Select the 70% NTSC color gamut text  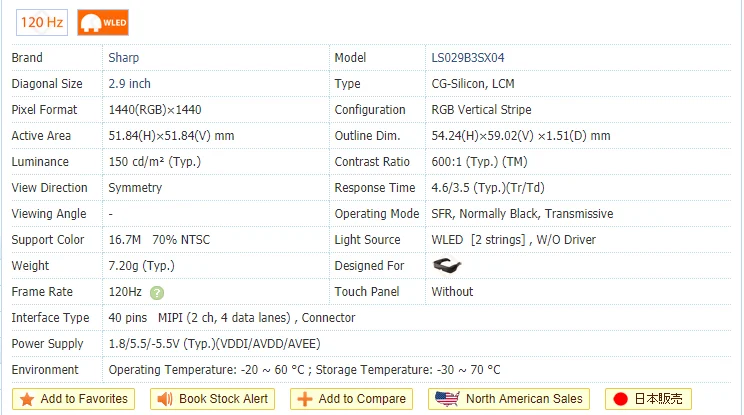tap(181, 240)
